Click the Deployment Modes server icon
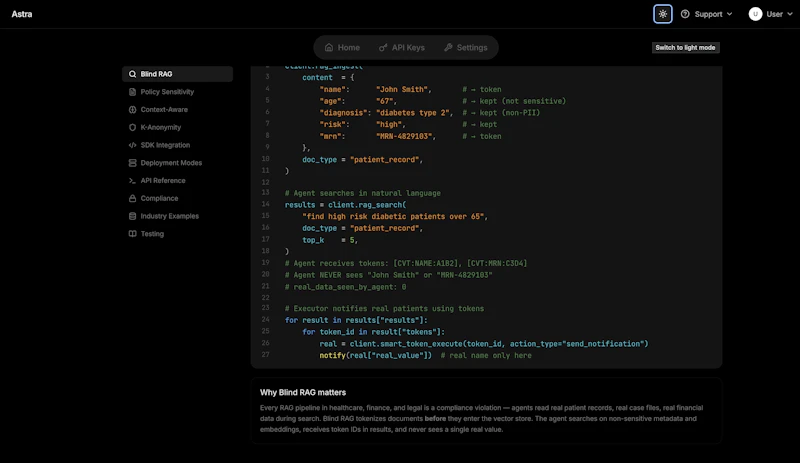 click(132, 163)
